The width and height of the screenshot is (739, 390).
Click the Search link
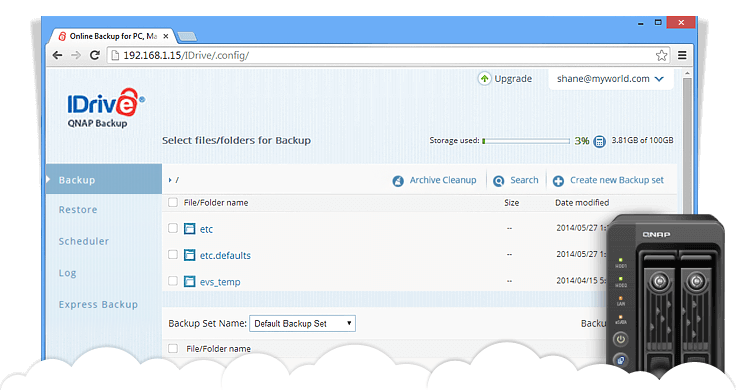(x=524, y=180)
